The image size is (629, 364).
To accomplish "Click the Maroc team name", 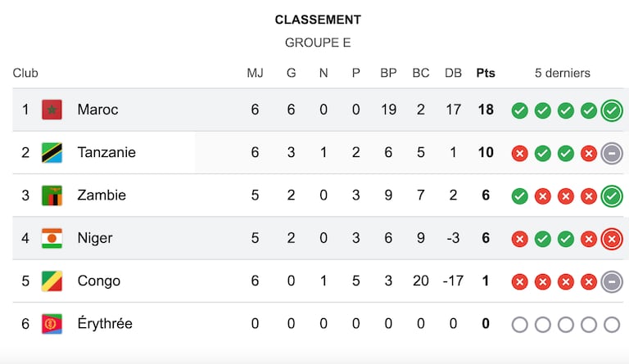I will click(x=98, y=110).
